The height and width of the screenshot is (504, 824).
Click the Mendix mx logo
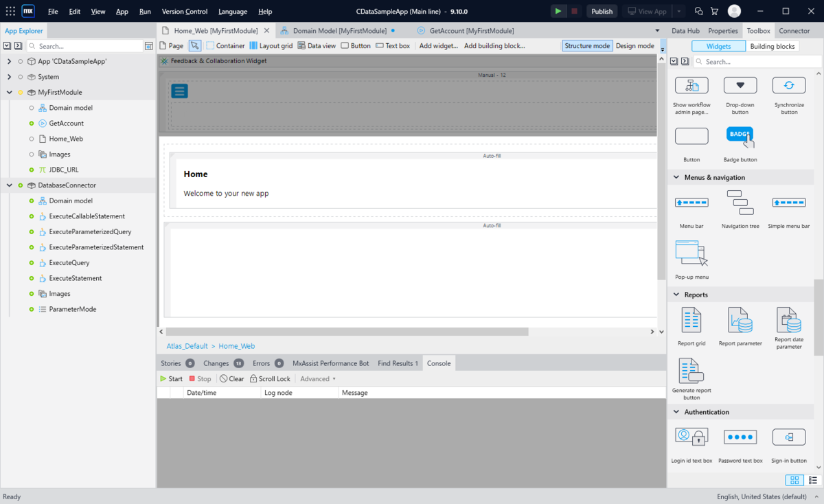[x=28, y=11]
